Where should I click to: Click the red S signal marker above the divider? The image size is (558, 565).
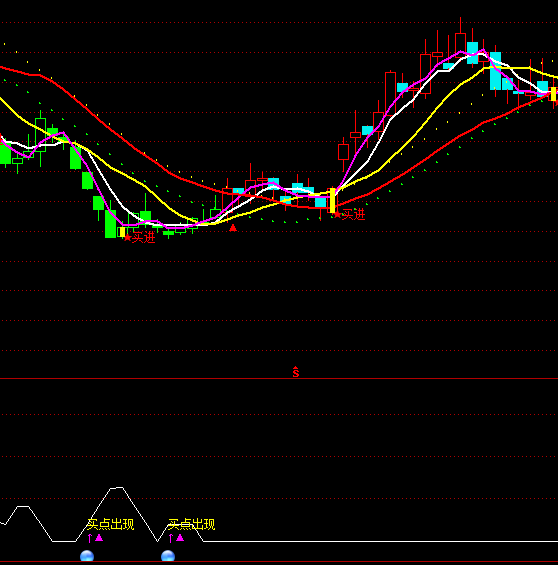[296, 372]
